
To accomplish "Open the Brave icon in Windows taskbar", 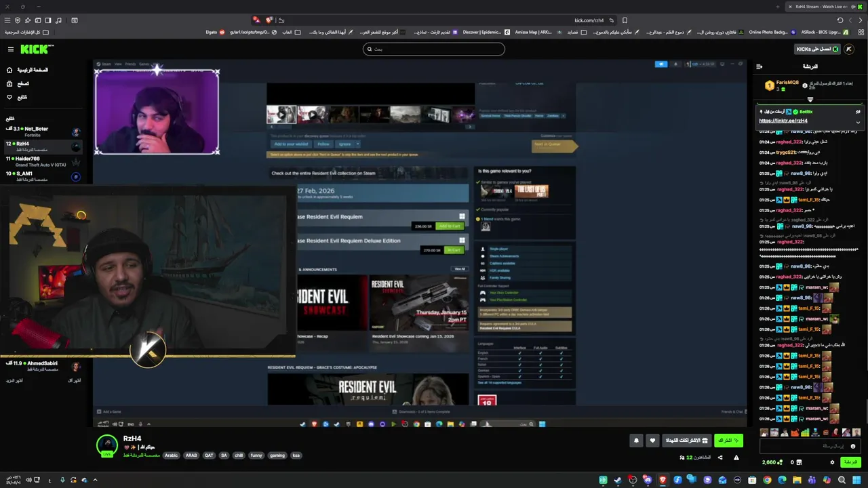I will [663, 480].
